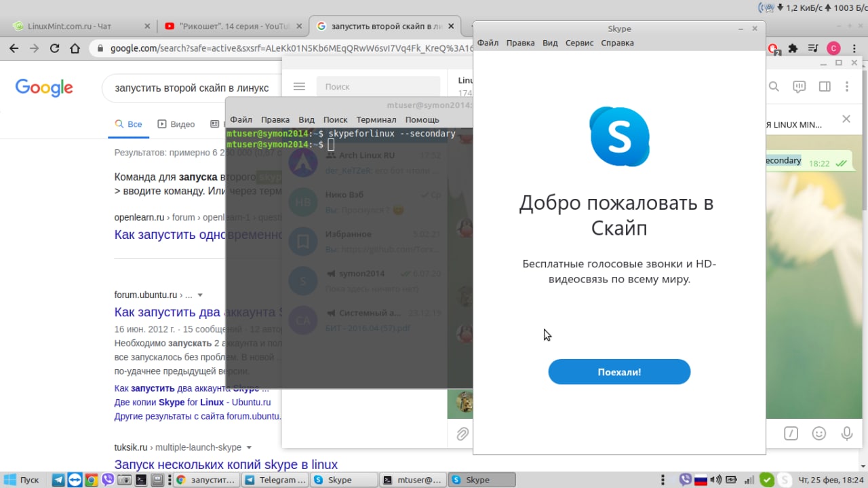
Task: Open Telegram emoji picker smiley
Action: click(818, 433)
